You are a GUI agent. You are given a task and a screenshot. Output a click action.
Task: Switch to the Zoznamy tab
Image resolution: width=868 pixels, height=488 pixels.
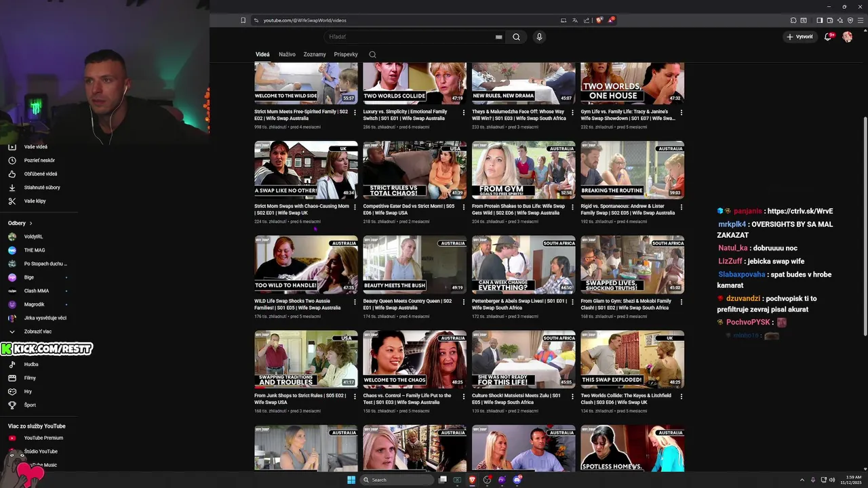pos(315,54)
